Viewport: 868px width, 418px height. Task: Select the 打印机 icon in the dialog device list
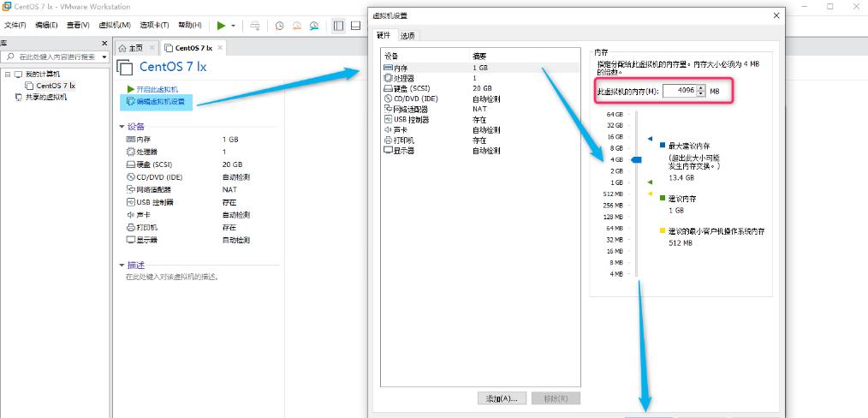pyautogui.click(x=388, y=140)
